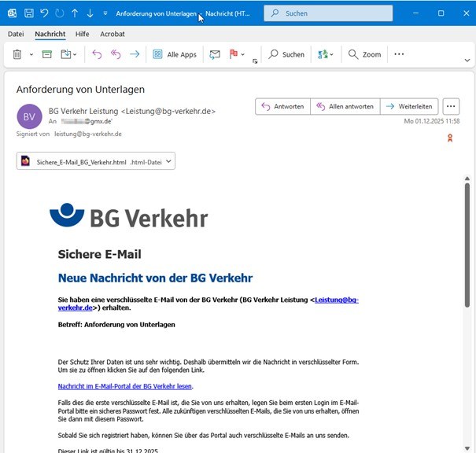Click the subject heading Anforderung von Unterlagen
This screenshot has height=453, width=476.
80,89
